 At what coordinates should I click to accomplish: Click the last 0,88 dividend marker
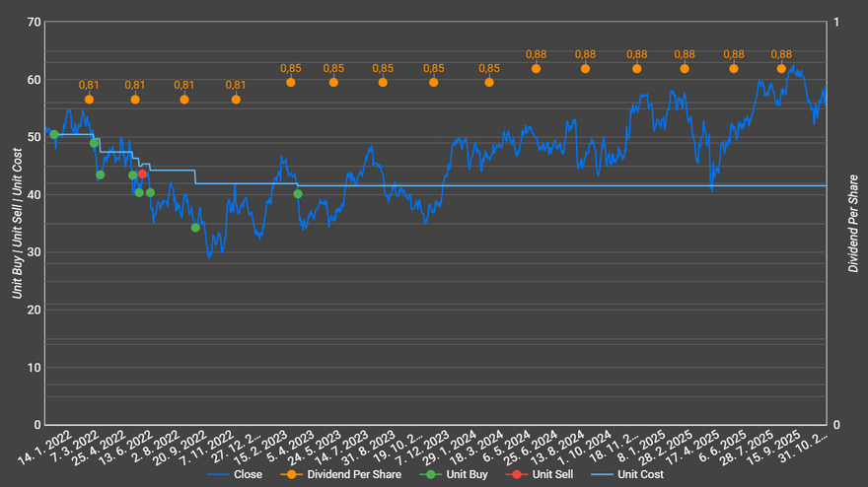point(781,69)
